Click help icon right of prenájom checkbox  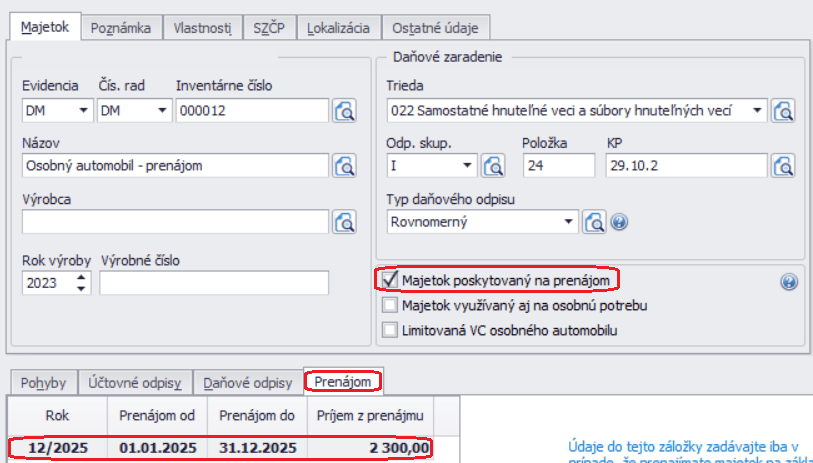tap(788, 282)
